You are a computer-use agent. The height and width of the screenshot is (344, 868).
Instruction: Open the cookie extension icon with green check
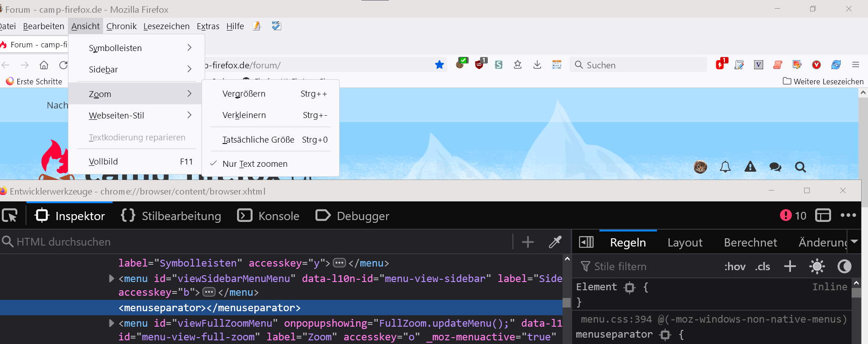click(x=461, y=64)
